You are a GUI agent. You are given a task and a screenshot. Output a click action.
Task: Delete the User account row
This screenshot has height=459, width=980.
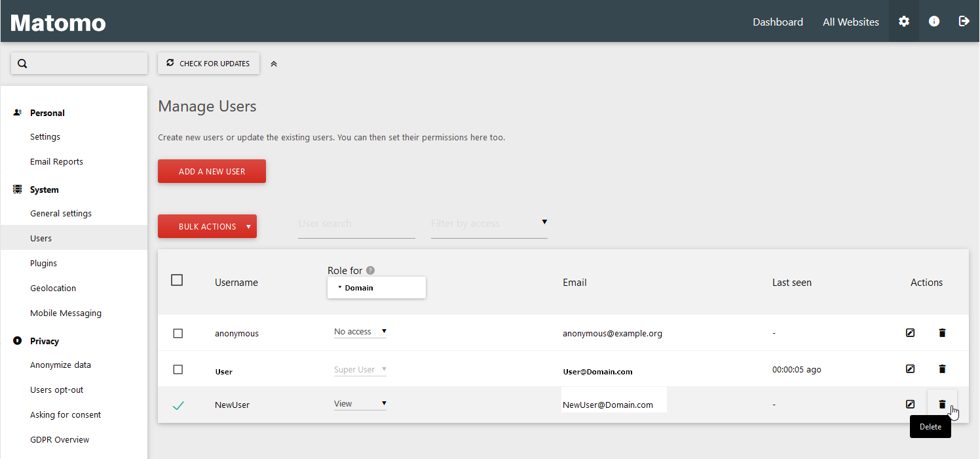pyautogui.click(x=942, y=369)
